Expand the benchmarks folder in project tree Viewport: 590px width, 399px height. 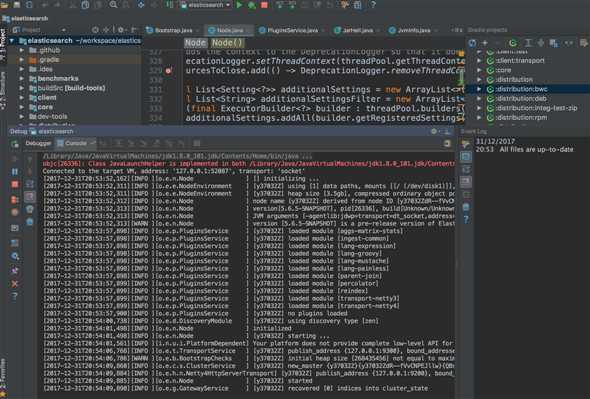pos(22,79)
